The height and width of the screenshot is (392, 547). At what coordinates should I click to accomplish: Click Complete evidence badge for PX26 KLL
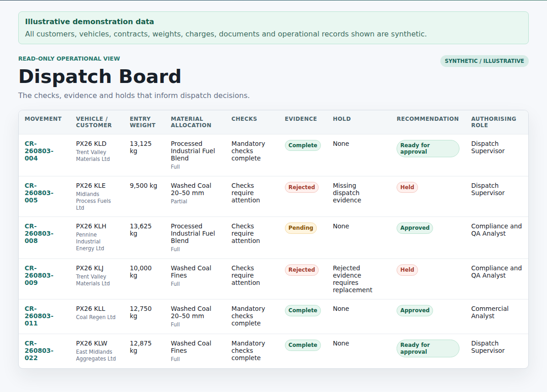pyautogui.click(x=303, y=310)
